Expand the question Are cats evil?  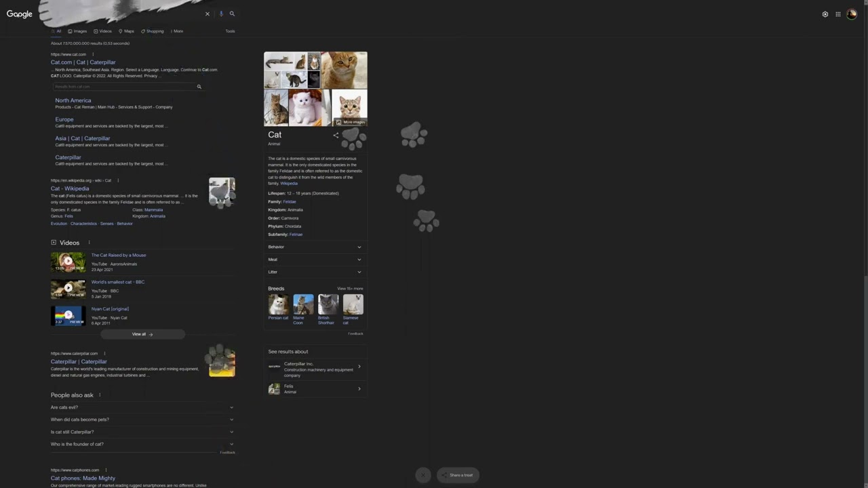click(142, 407)
